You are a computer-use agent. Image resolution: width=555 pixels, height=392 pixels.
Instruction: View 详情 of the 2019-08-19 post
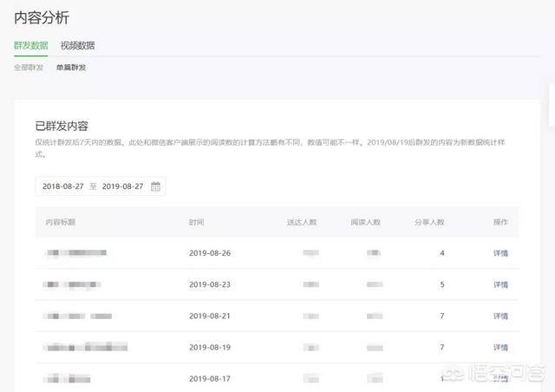(500, 347)
